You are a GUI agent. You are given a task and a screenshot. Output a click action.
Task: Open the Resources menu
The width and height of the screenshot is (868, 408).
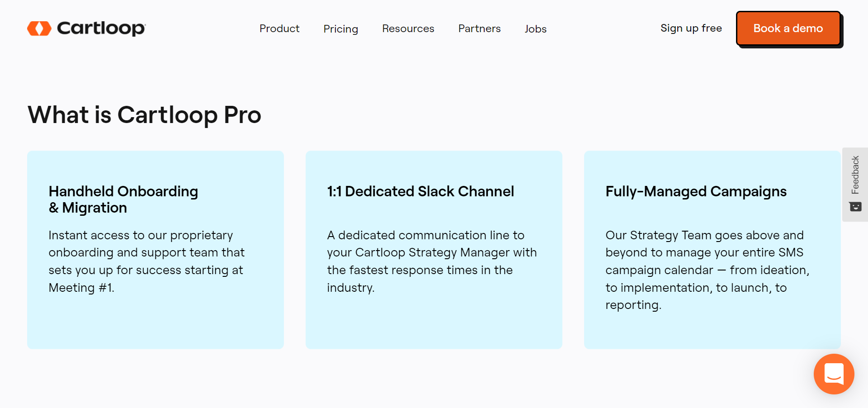[408, 28]
